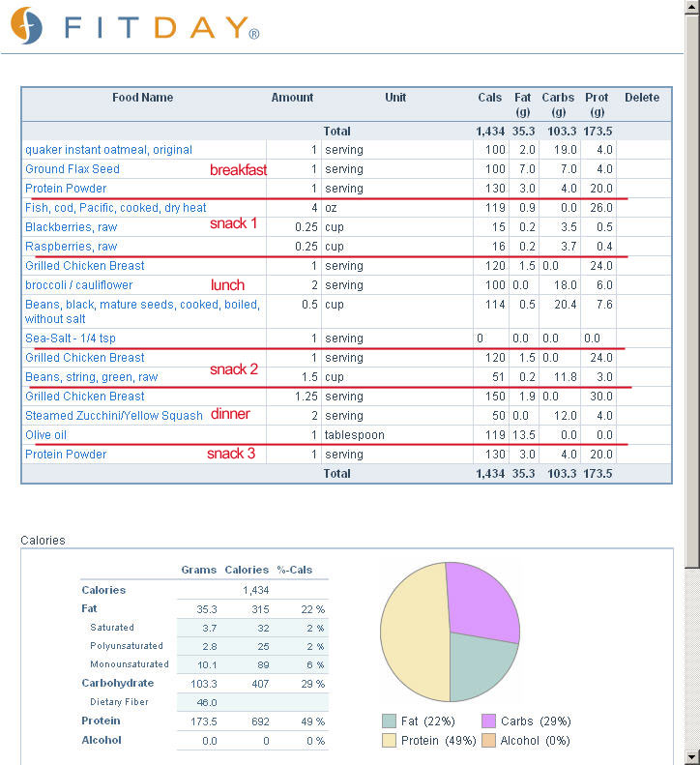This screenshot has height=765, width=700.
Task: Click the Carbs (g) column header
Action: click(x=558, y=104)
